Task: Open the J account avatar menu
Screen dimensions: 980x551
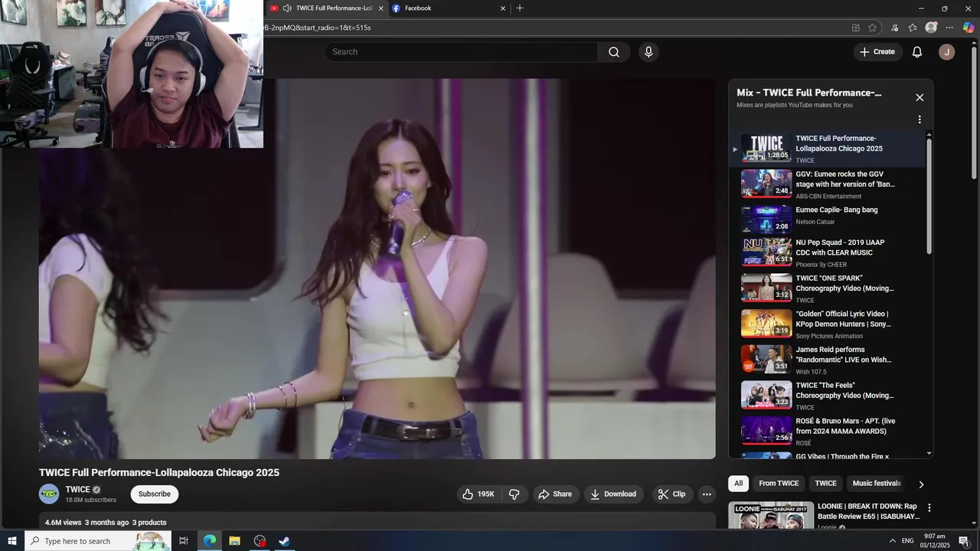Action: tap(947, 52)
